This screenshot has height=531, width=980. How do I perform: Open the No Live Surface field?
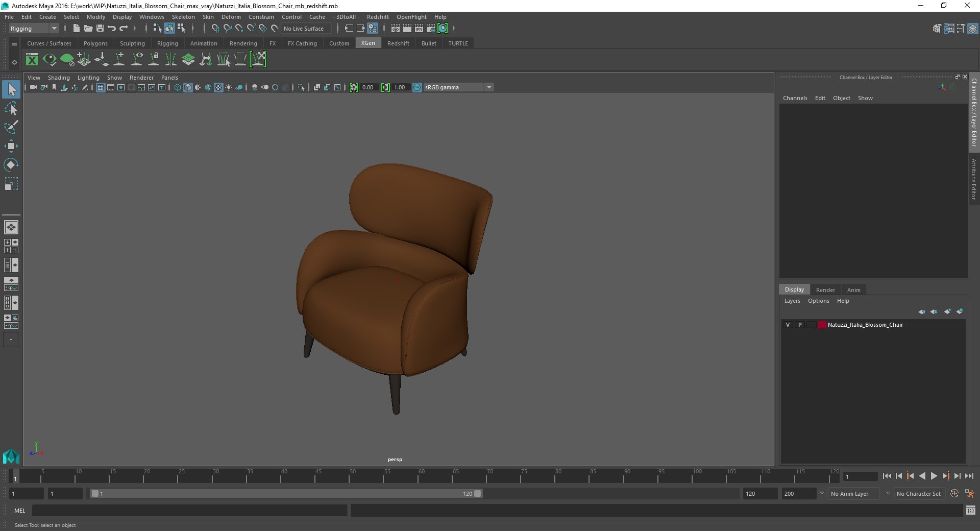pos(307,29)
